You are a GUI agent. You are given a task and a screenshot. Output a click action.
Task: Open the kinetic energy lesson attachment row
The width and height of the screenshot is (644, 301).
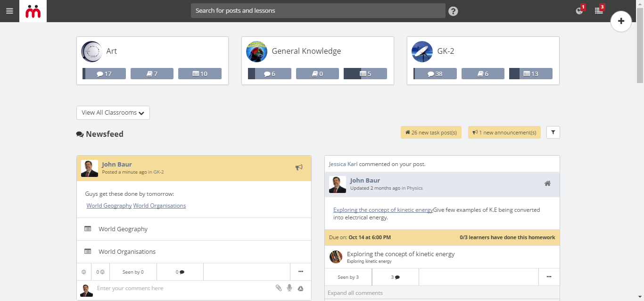tap(442, 257)
